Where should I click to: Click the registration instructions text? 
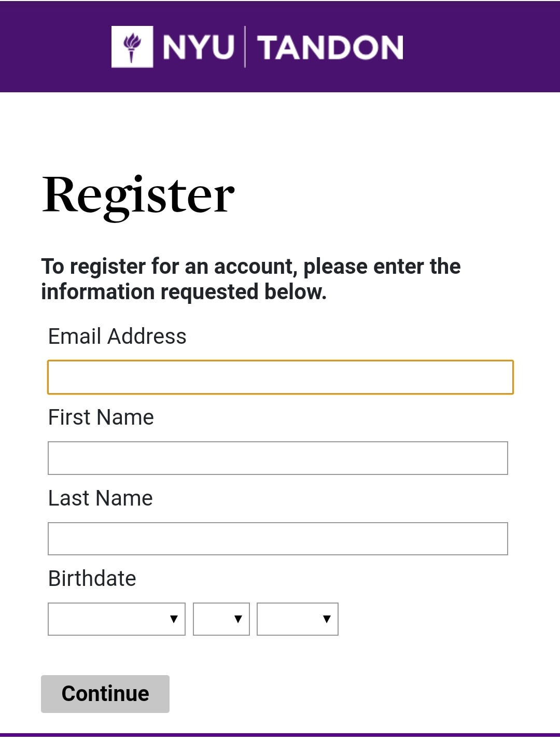click(251, 279)
